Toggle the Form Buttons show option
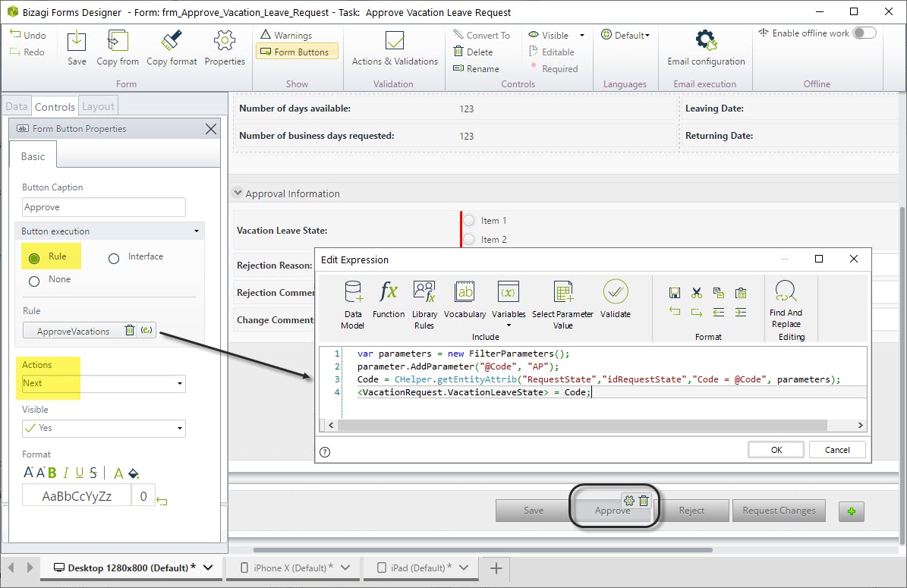Screen dimensions: 907x588 point(295,52)
